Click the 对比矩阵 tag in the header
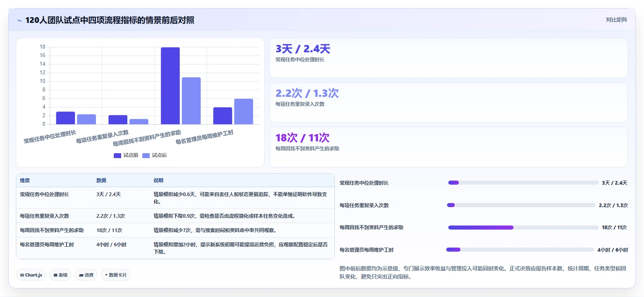Image resolution: width=644 pixels, height=297 pixels. [616, 20]
